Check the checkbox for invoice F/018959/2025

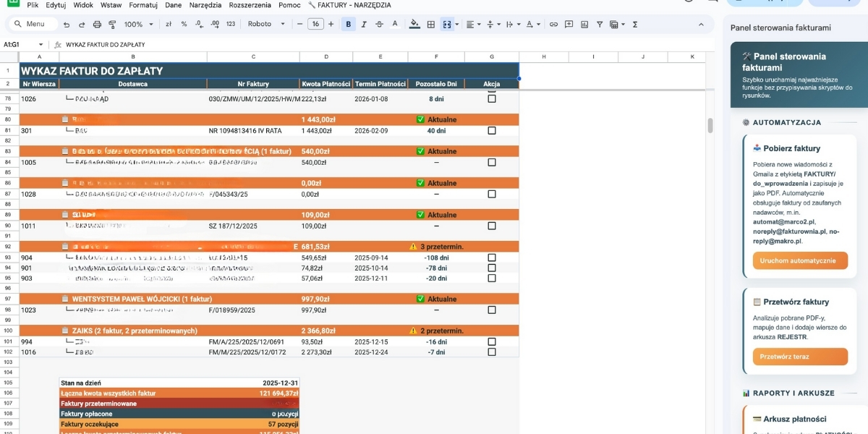(492, 309)
